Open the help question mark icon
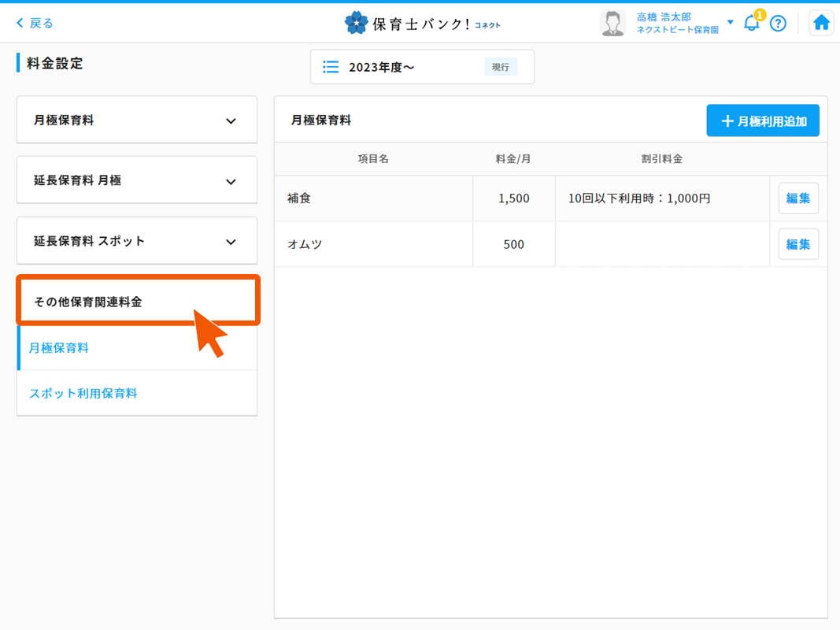Screen dimensions: 840x630 (778, 24)
